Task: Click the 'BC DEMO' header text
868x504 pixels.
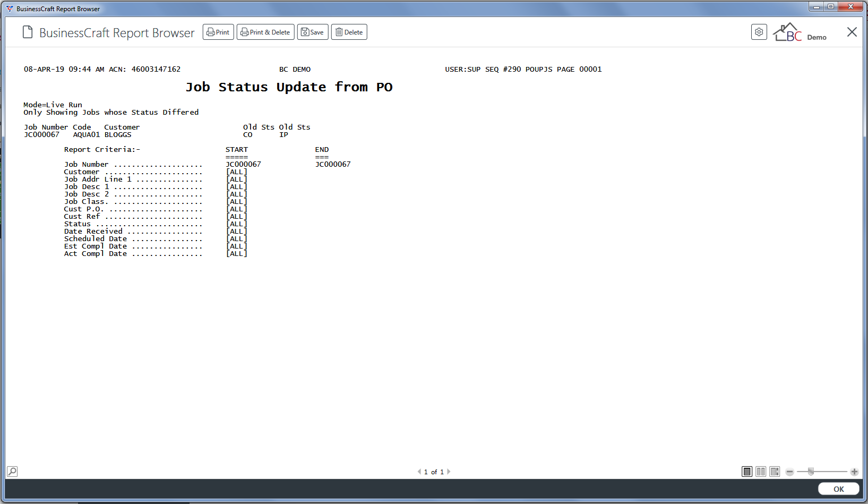Action: click(x=295, y=70)
